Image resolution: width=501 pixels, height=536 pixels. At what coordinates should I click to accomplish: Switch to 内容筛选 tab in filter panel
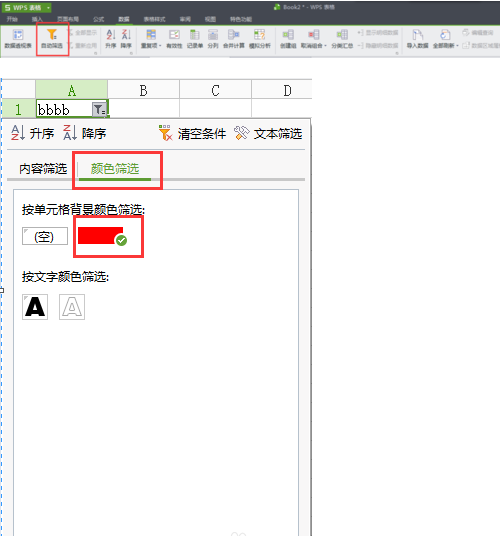click(43, 169)
